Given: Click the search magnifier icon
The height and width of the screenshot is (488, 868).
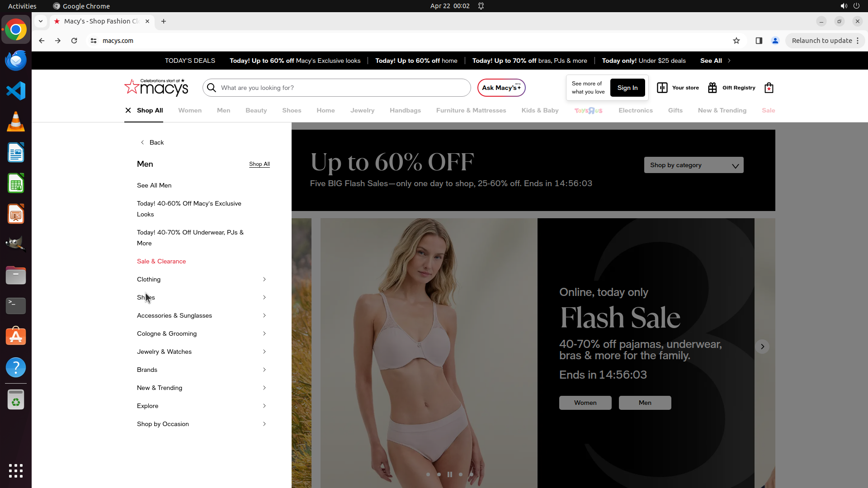Looking at the screenshot, I should (x=212, y=88).
